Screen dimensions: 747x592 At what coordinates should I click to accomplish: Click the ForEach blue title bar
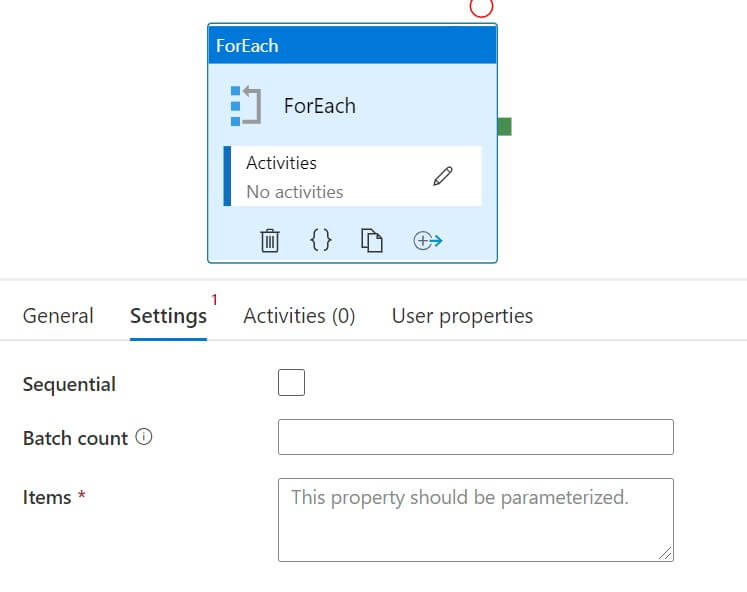[x=352, y=46]
